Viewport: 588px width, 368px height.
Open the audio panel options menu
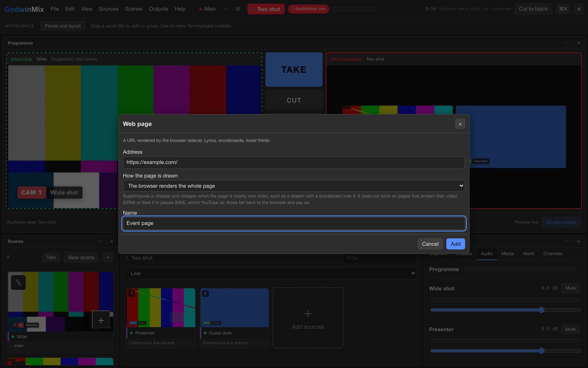tap(567, 241)
